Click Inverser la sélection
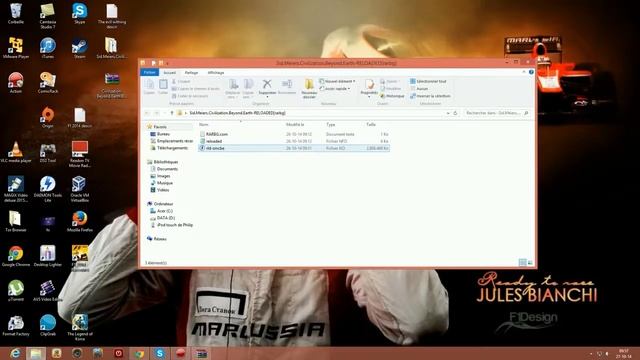The height and width of the screenshot is (360, 640). (x=430, y=96)
